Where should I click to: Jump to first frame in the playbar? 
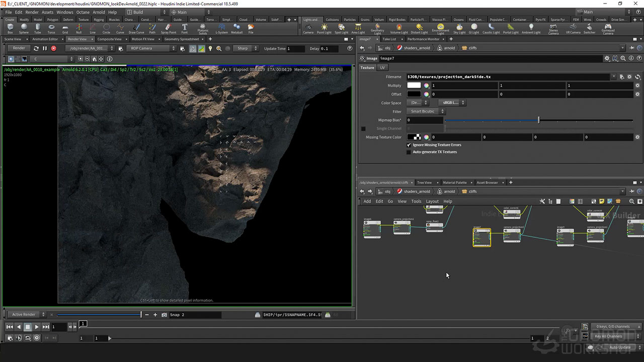pyautogui.click(x=10, y=327)
